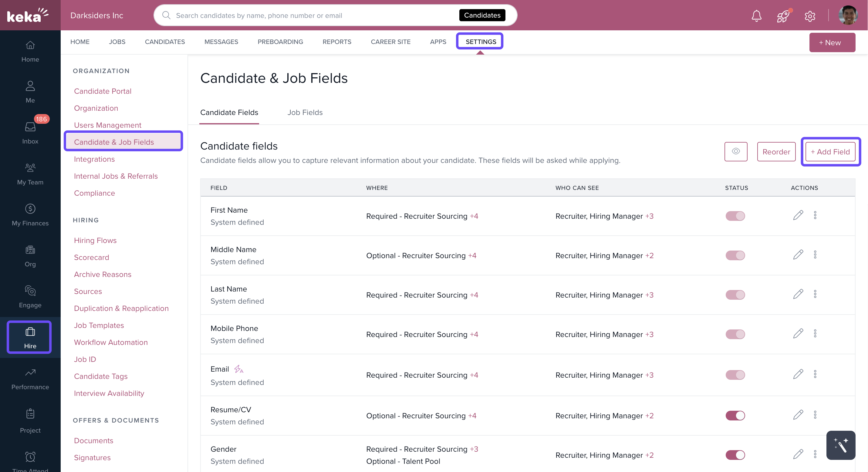
Task: Click the magic wand assistant button
Action: click(x=840, y=445)
